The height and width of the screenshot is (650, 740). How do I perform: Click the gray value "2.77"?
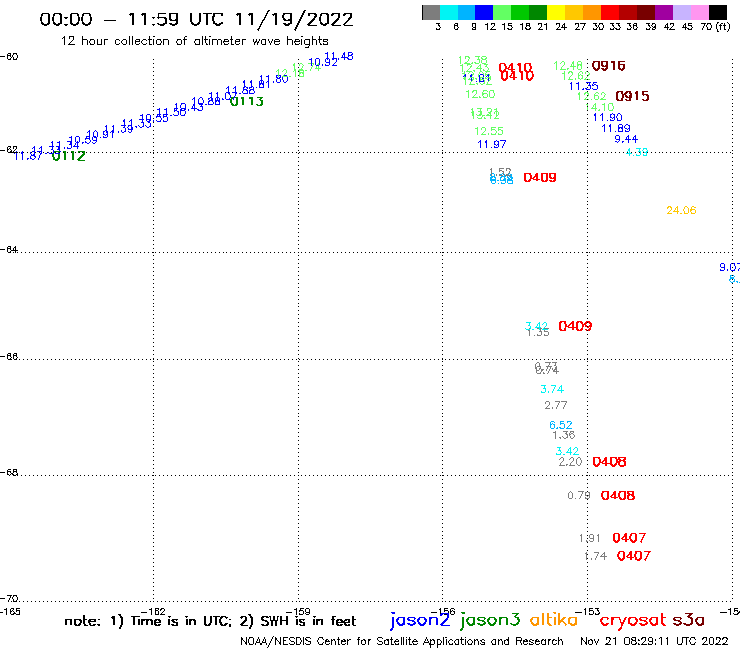coord(555,405)
